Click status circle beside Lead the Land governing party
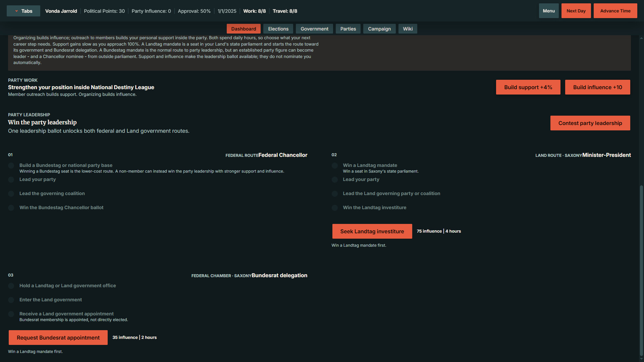Image resolution: width=644 pixels, height=362 pixels. click(x=334, y=194)
